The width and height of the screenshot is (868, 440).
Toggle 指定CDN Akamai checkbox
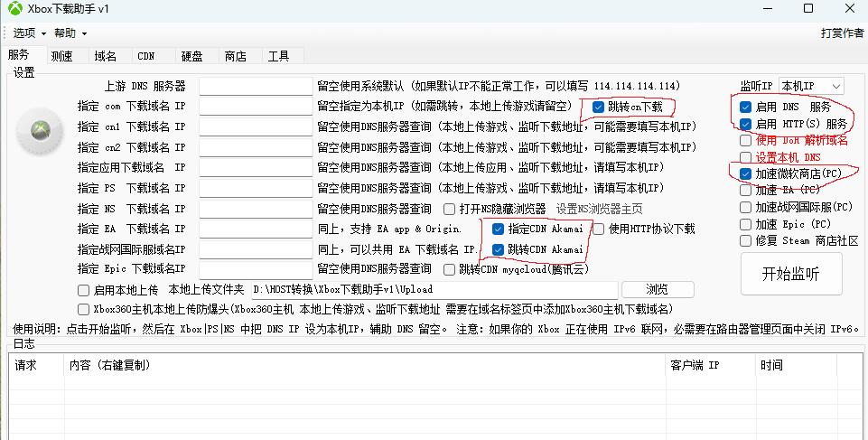click(498, 229)
